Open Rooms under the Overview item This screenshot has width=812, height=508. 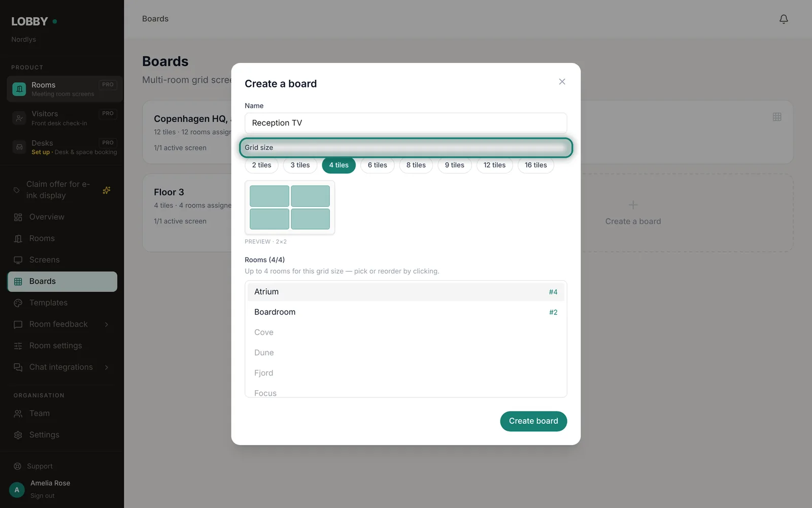62,238
